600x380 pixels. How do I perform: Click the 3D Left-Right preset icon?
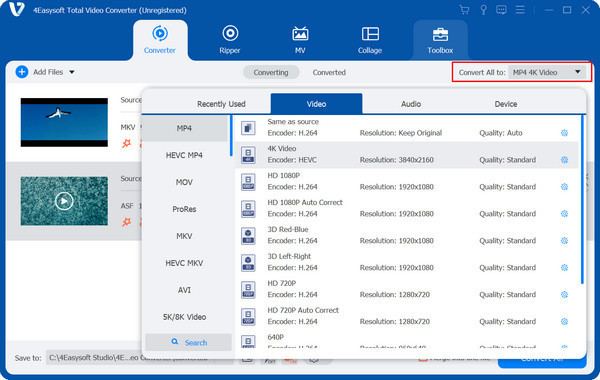point(248,263)
